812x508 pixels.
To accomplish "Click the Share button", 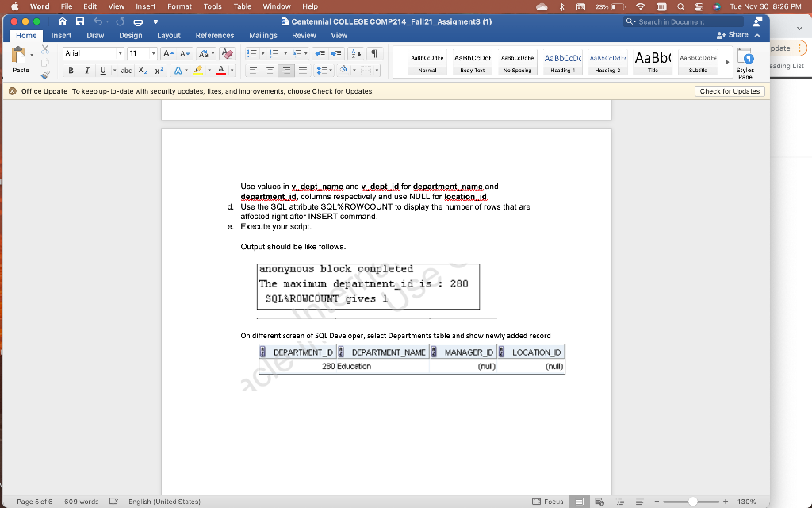I will (733, 35).
